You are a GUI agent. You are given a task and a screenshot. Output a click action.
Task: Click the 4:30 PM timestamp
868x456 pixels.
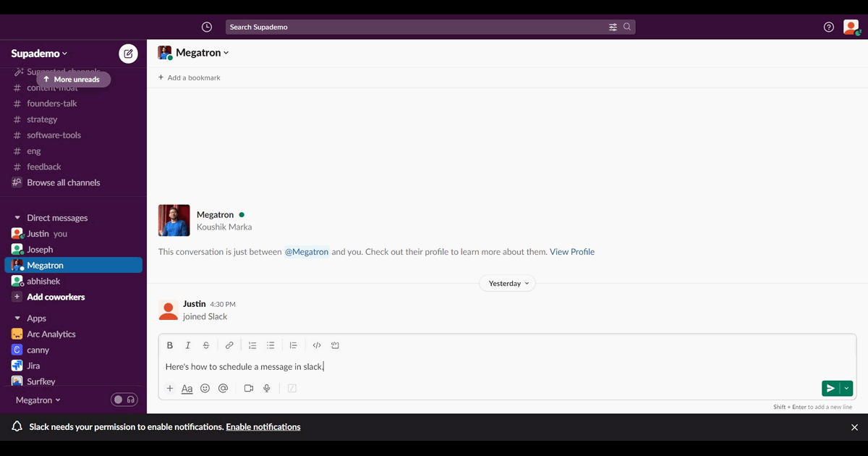click(x=223, y=305)
